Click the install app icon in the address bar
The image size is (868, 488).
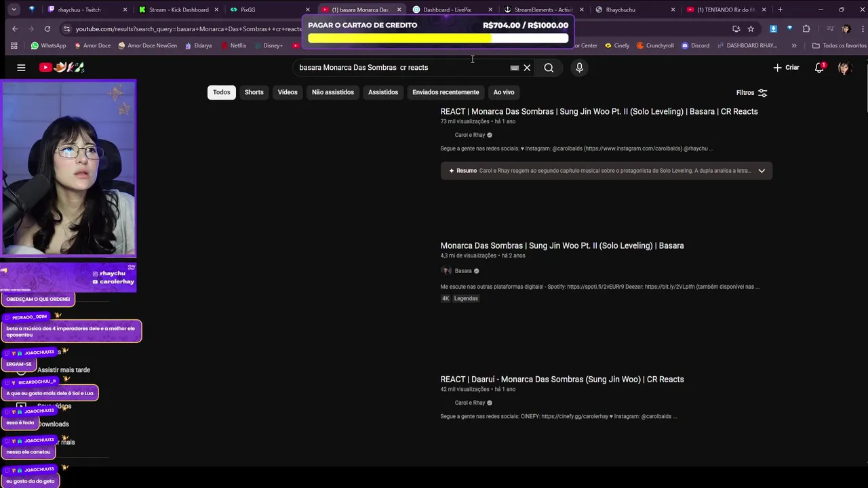pyautogui.click(x=736, y=29)
